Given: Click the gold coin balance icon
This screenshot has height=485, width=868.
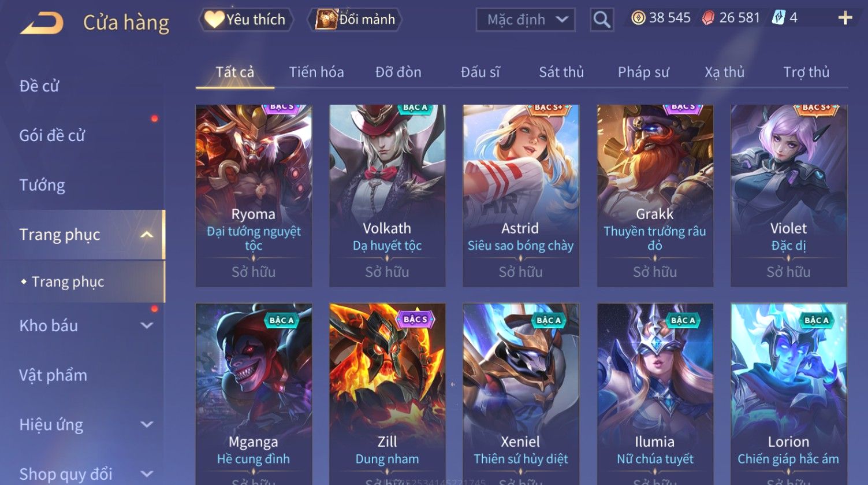Looking at the screenshot, I should click(638, 18).
